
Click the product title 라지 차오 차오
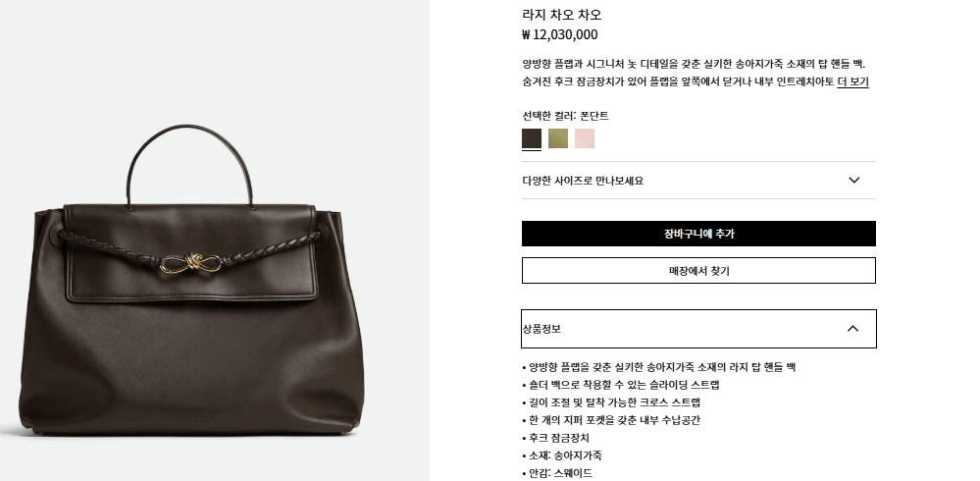562,15
